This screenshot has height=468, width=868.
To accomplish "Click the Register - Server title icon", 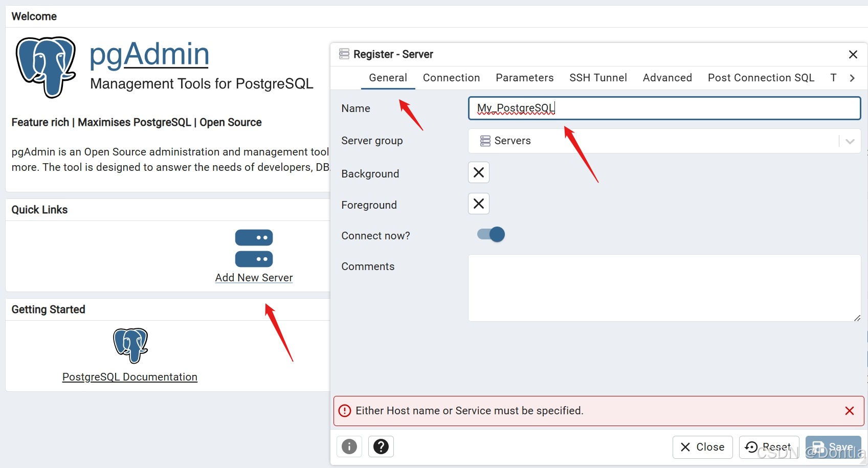I will (344, 54).
